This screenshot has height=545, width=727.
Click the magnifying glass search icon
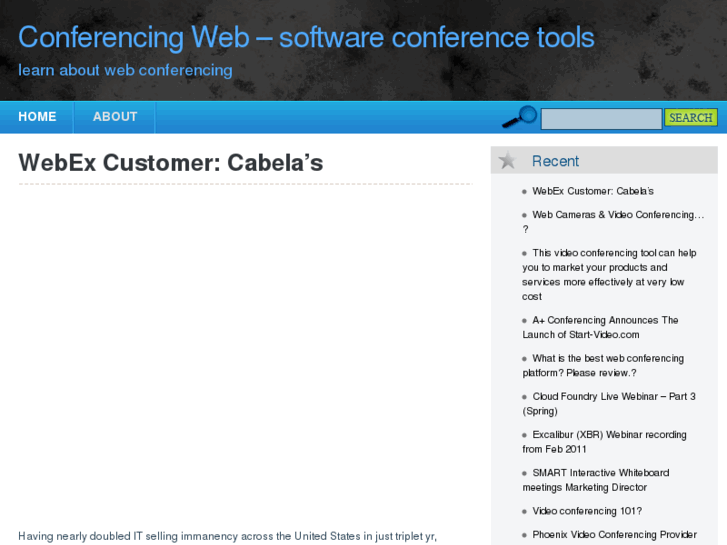click(x=520, y=117)
